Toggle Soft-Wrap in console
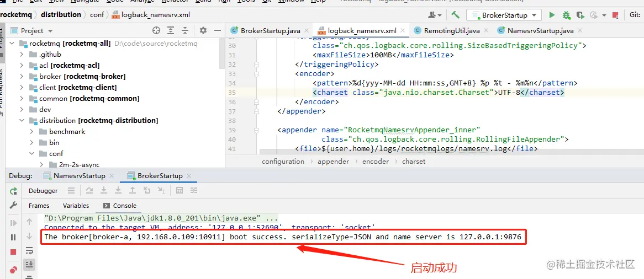The height and width of the screenshot is (279, 644). point(29,250)
